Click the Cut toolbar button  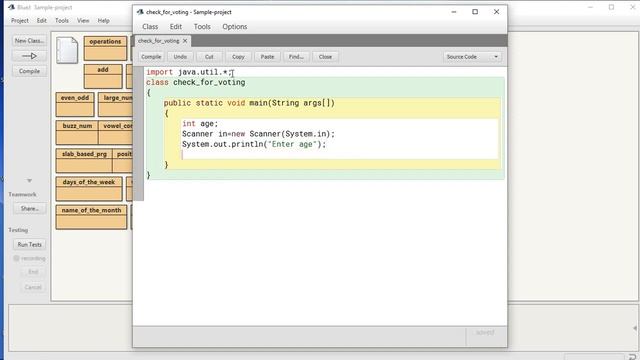[x=209, y=57]
